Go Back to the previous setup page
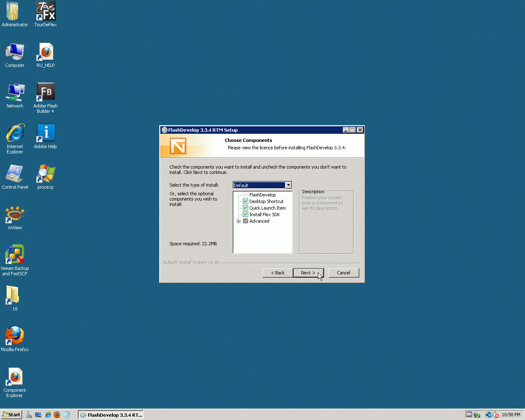Screen dimensions: 525x420 click(278, 273)
